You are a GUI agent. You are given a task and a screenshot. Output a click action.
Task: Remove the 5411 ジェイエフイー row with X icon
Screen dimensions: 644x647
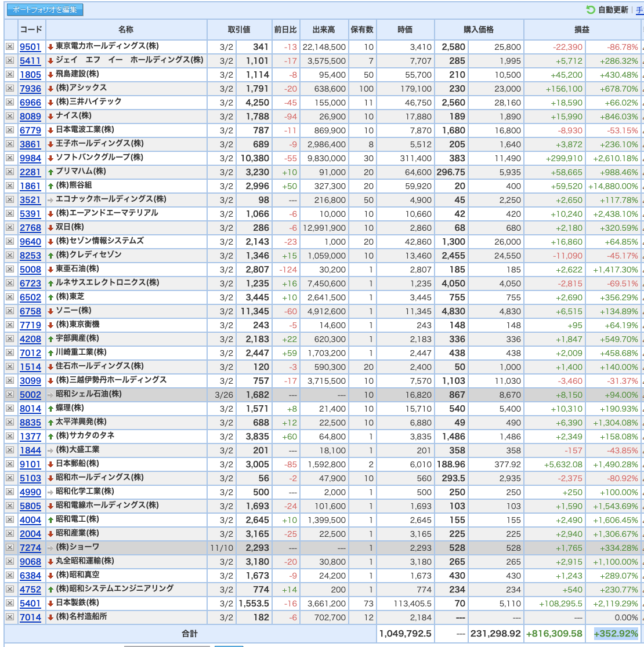10,61
